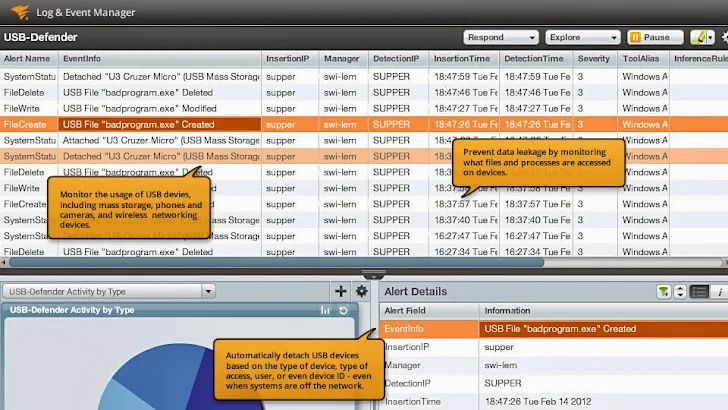Sort by Alert Name column header
Image resolution: width=728 pixels, height=410 pixels.
click(x=29, y=59)
